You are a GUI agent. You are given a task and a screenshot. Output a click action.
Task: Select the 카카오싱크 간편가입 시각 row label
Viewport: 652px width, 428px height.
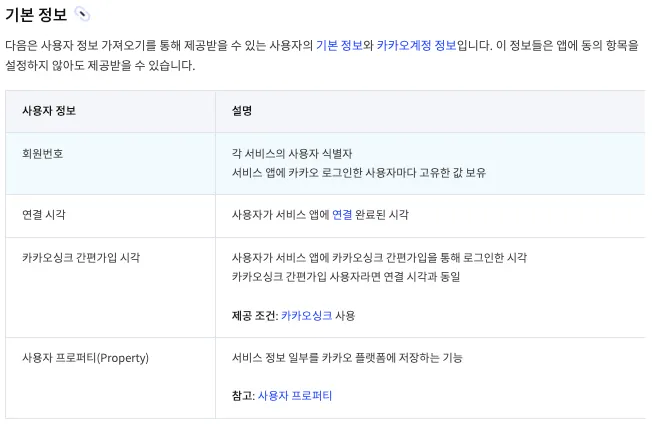tap(81, 257)
